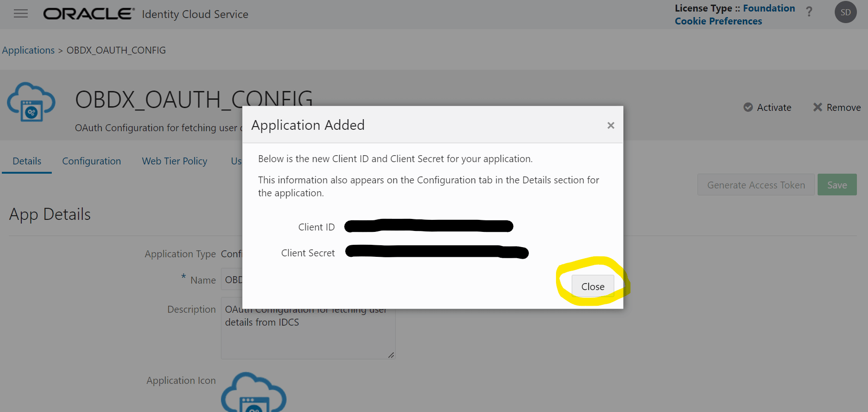The image size is (868, 412).
Task: Navigate back via the Applications breadcrumb
Action: tap(28, 50)
